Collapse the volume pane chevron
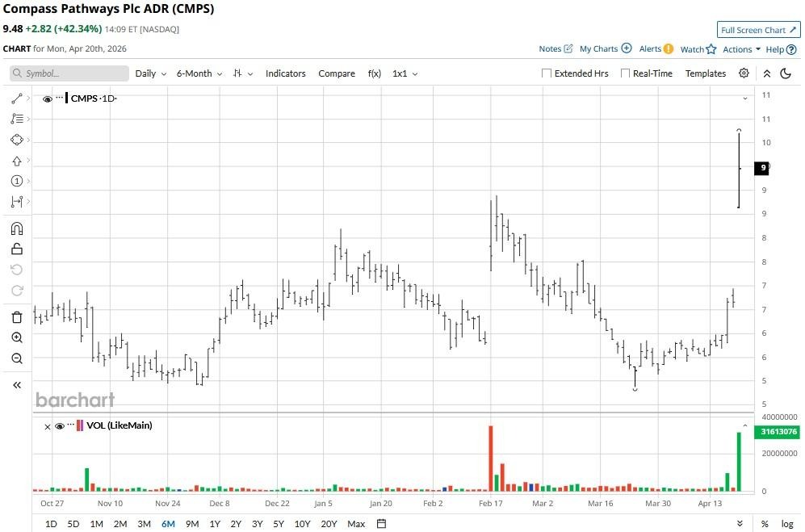The height and width of the screenshot is (532, 805). pyautogui.click(x=745, y=425)
